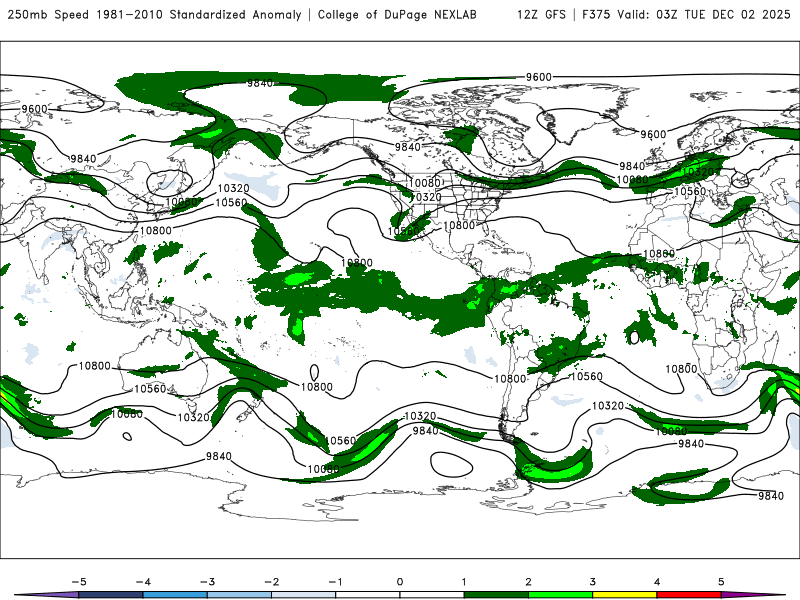800x600 pixels.
Task: Click the '12Z GFS' model run label
Action: pos(541,14)
